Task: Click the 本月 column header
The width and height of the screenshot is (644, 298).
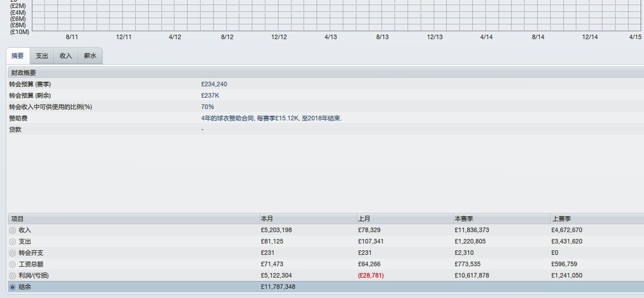Action: 309,219
